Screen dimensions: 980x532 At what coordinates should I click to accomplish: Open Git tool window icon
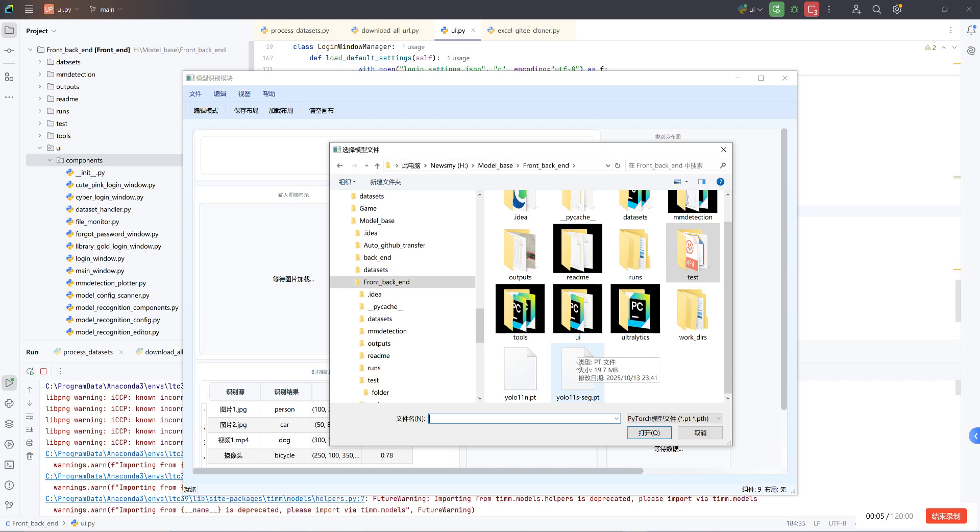[x=9, y=505]
